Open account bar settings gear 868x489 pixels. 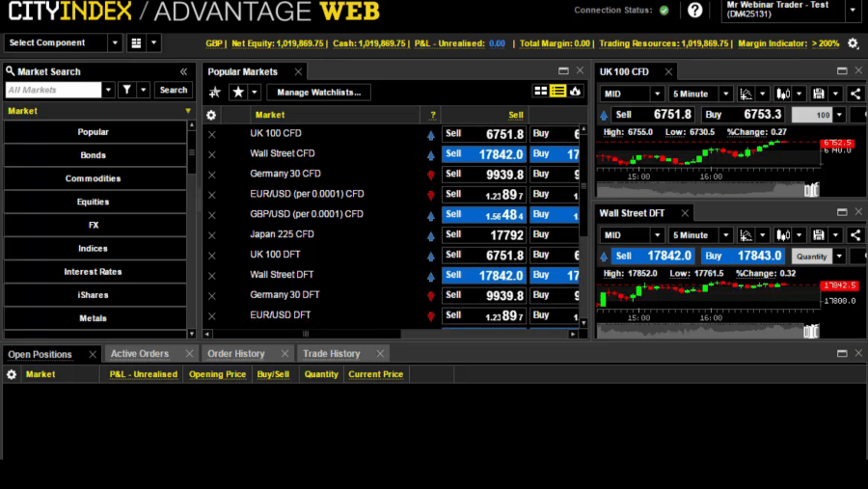click(x=853, y=43)
